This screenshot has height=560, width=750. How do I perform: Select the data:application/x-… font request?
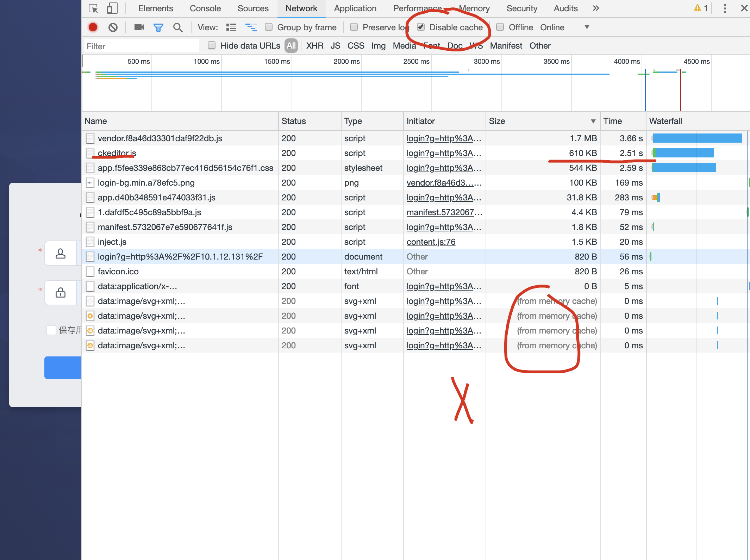click(x=137, y=286)
